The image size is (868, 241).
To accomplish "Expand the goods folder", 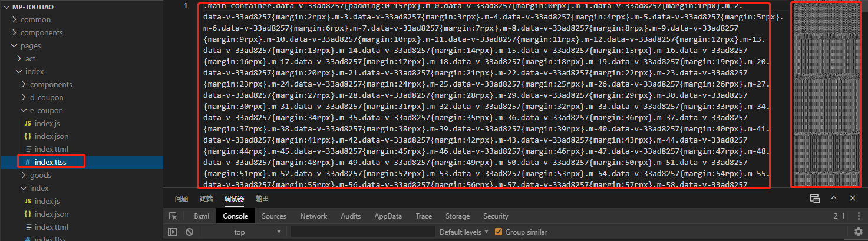I will 40,175.
